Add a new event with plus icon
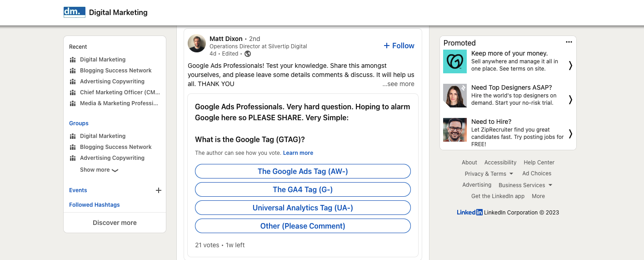This screenshot has width=644, height=260. tap(159, 190)
